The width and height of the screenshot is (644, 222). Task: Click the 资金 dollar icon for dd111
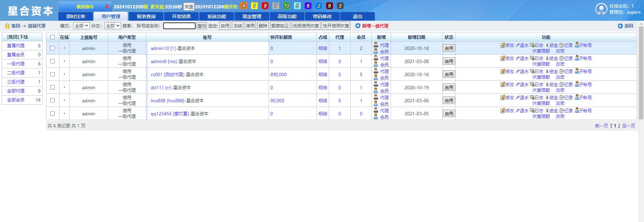click(547, 85)
